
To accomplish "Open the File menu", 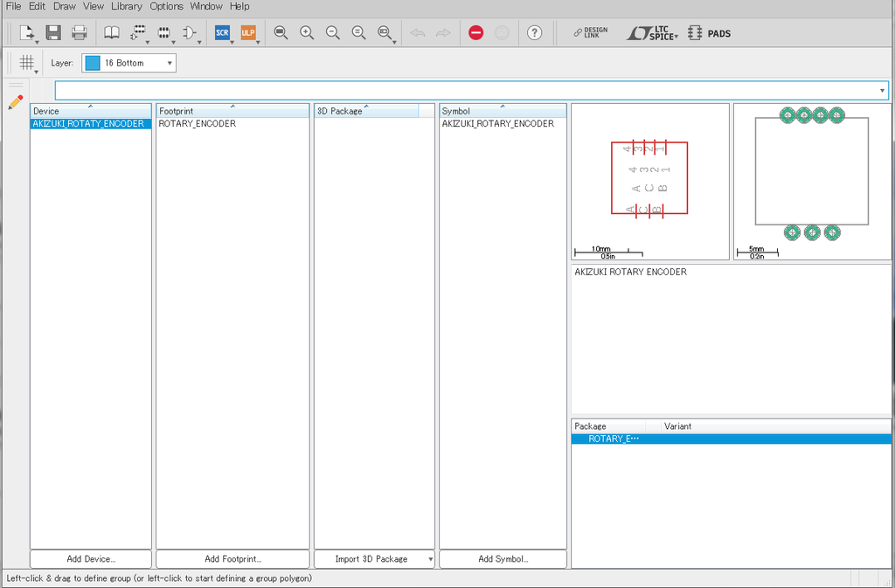I will click(x=13, y=6).
